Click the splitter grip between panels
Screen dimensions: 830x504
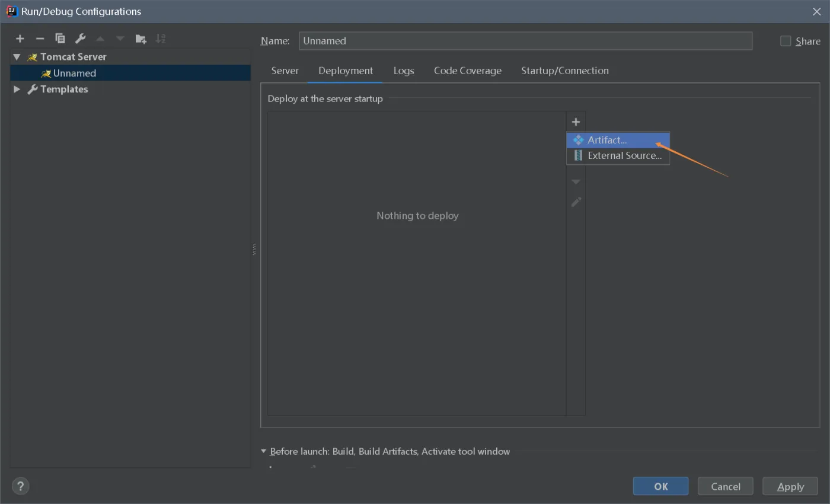point(254,249)
